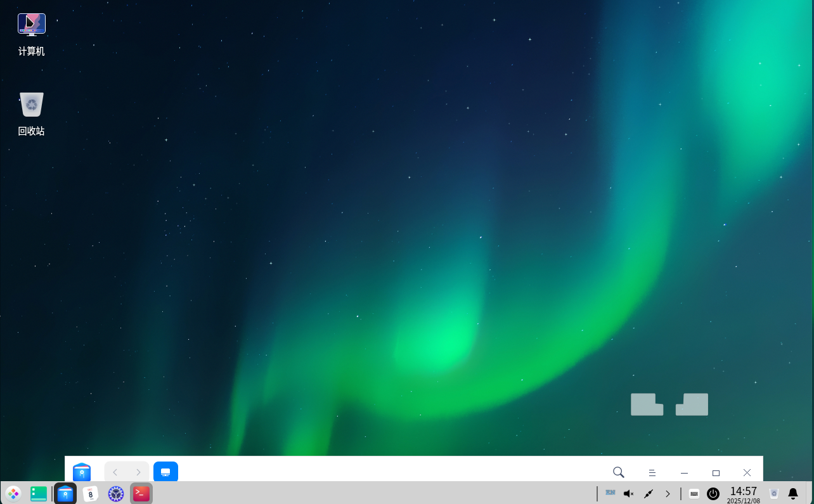Open the network connection tray icon
This screenshot has height=504, width=814.
(x=648, y=493)
